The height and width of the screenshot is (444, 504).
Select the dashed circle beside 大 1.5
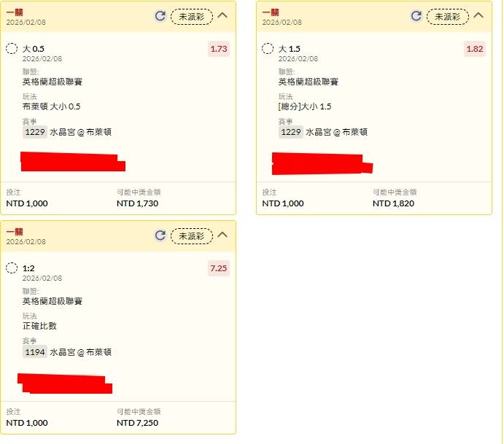tap(268, 49)
